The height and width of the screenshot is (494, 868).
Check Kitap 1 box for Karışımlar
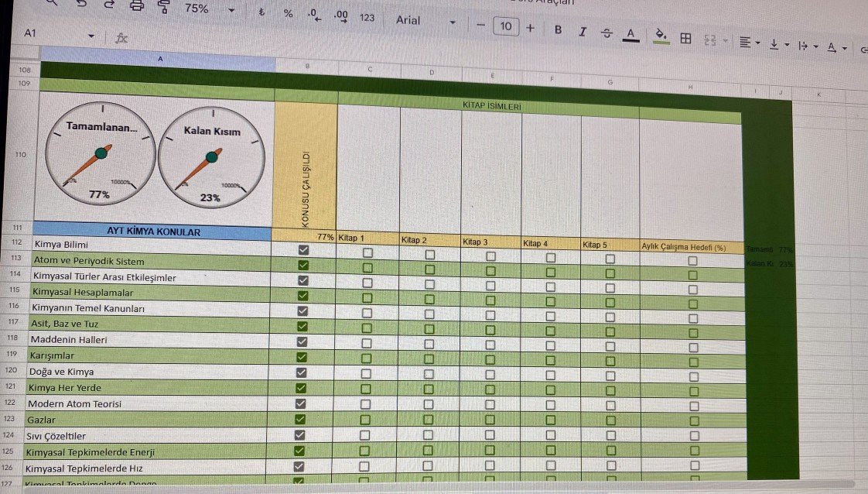click(x=367, y=358)
